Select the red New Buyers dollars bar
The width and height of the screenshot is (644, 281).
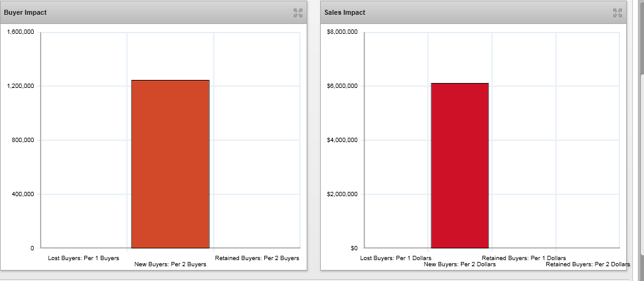coord(460,165)
